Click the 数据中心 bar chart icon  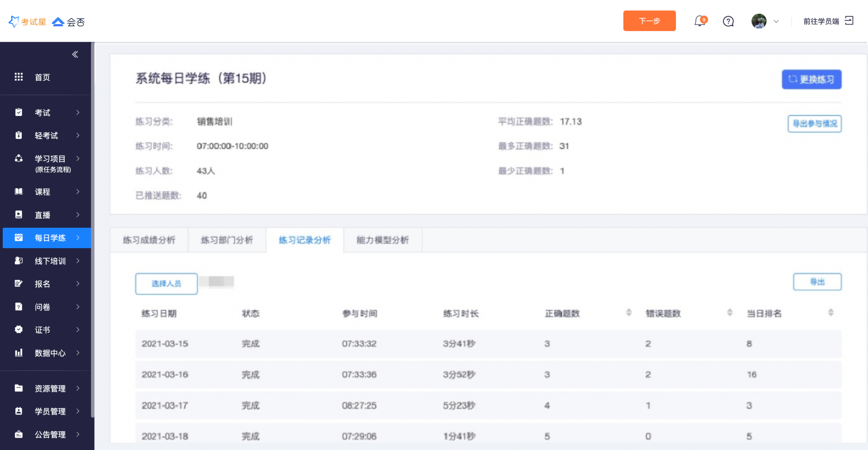[19, 353]
